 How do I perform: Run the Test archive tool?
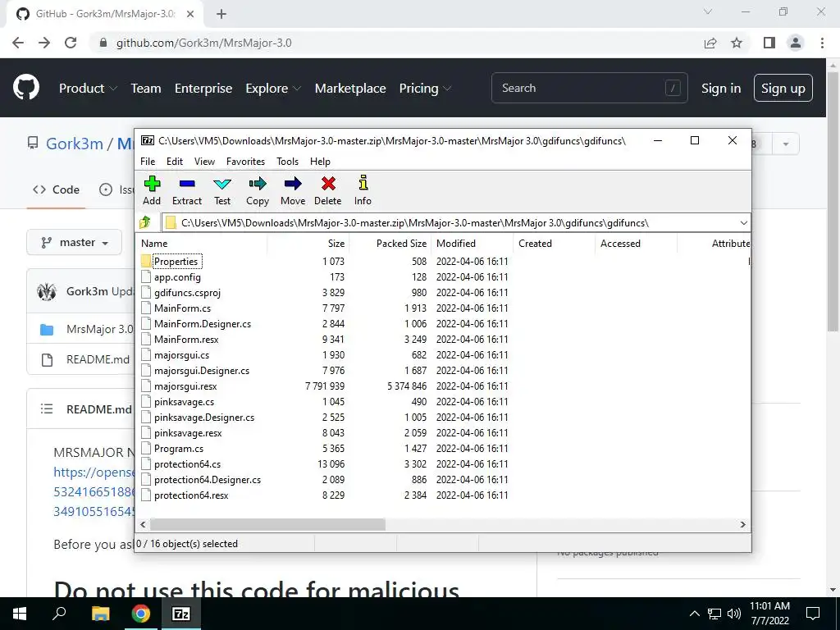pyautogui.click(x=222, y=190)
